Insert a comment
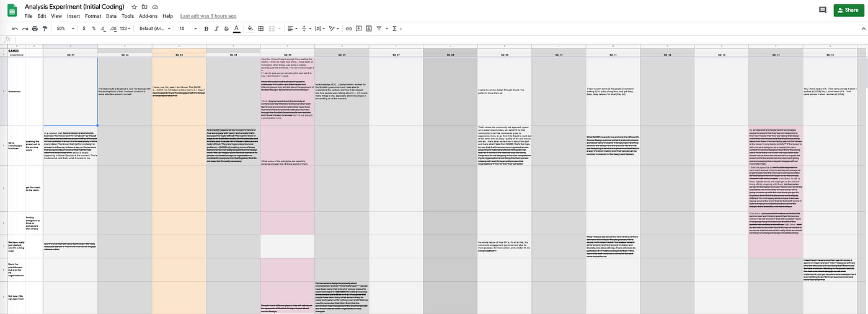 (359, 28)
